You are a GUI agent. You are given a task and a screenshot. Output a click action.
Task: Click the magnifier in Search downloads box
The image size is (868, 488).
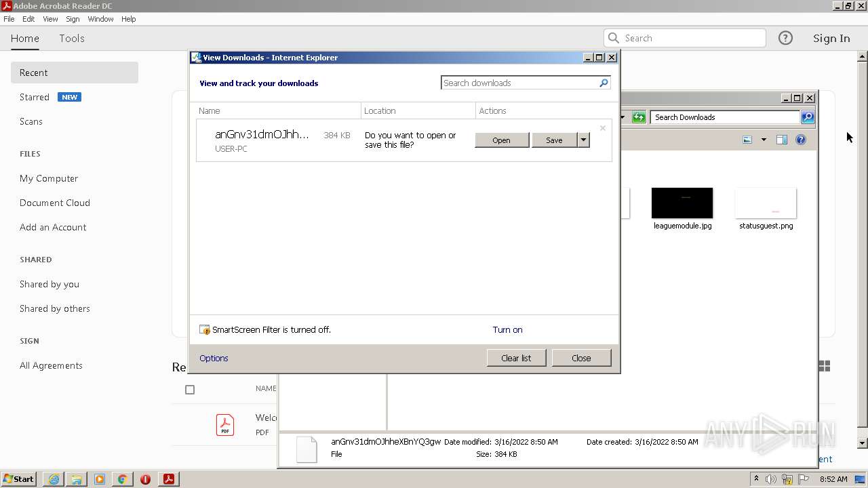pyautogui.click(x=604, y=83)
